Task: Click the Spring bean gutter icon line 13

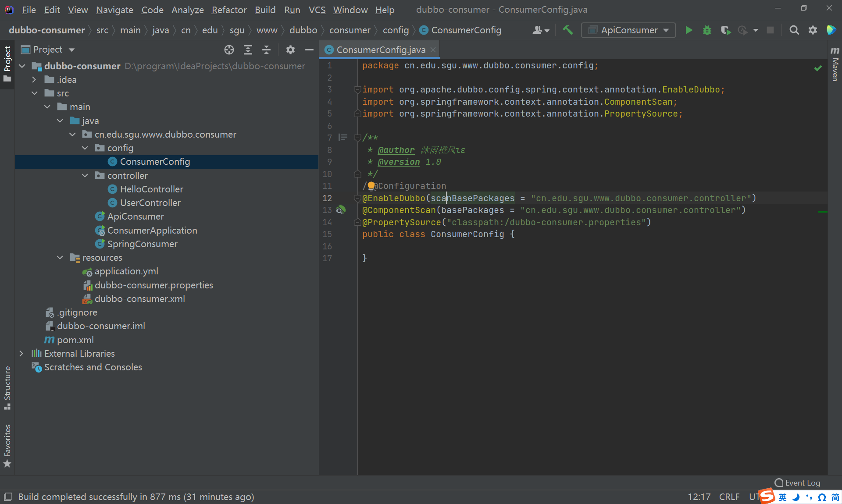Action: 341,210
